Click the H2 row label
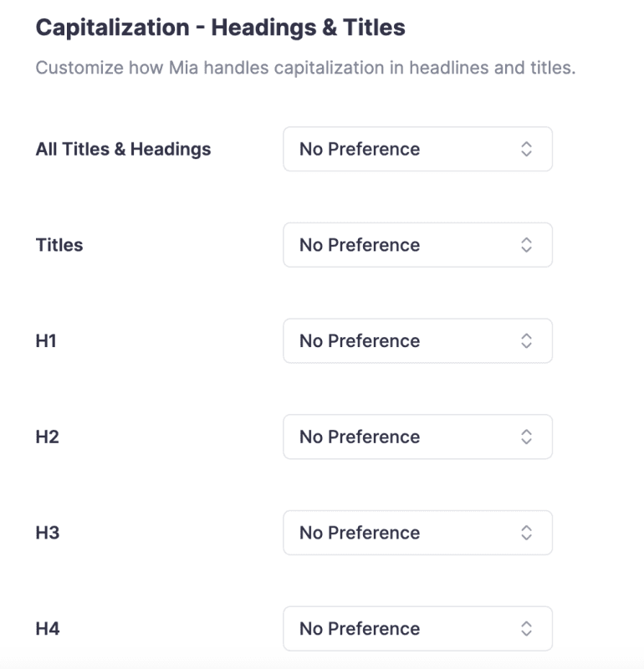The width and height of the screenshot is (644, 669). [47, 437]
